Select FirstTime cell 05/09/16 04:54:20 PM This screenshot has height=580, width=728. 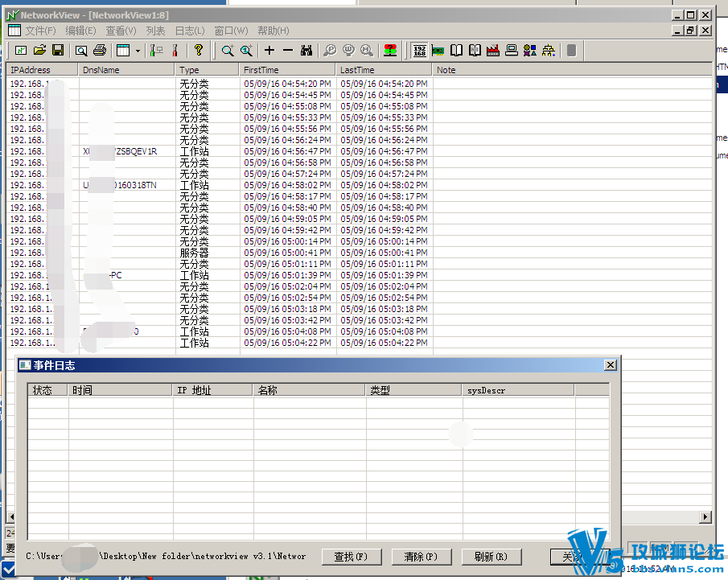287,84
